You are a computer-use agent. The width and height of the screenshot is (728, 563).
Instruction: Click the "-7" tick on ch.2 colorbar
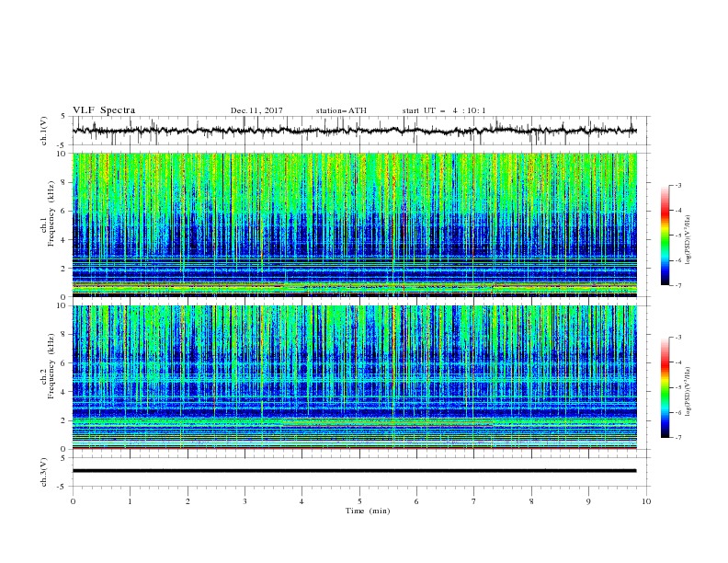[x=678, y=438]
